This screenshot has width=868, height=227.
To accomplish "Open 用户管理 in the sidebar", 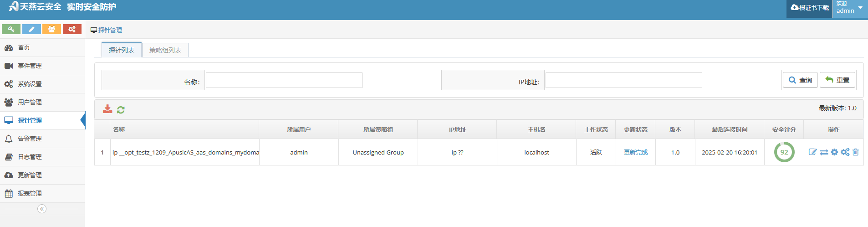I will click(42, 102).
